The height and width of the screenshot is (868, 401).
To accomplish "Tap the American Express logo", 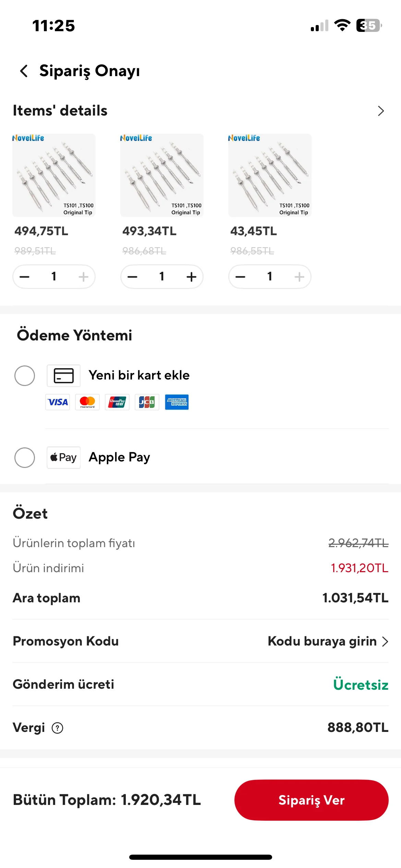I will 177,402.
